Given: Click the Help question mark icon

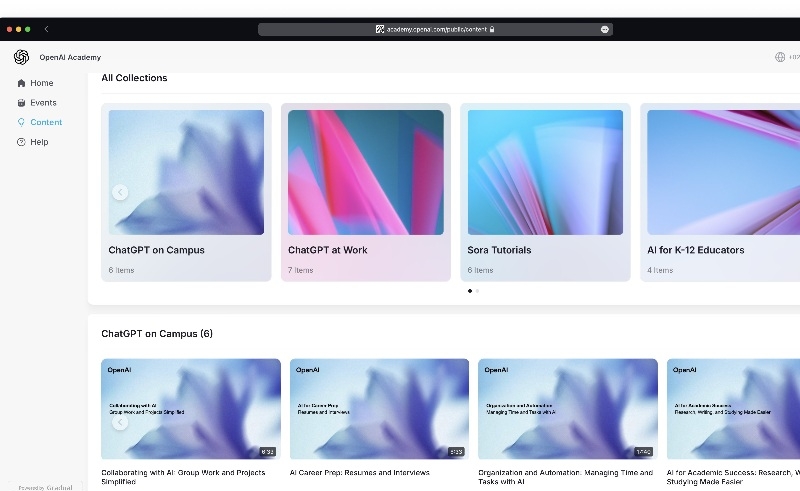Looking at the screenshot, I should (x=22, y=142).
